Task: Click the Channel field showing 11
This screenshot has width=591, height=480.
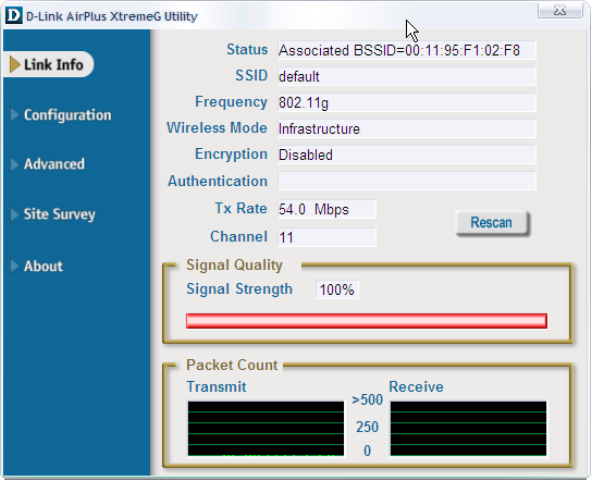Action: [x=327, y=237]
